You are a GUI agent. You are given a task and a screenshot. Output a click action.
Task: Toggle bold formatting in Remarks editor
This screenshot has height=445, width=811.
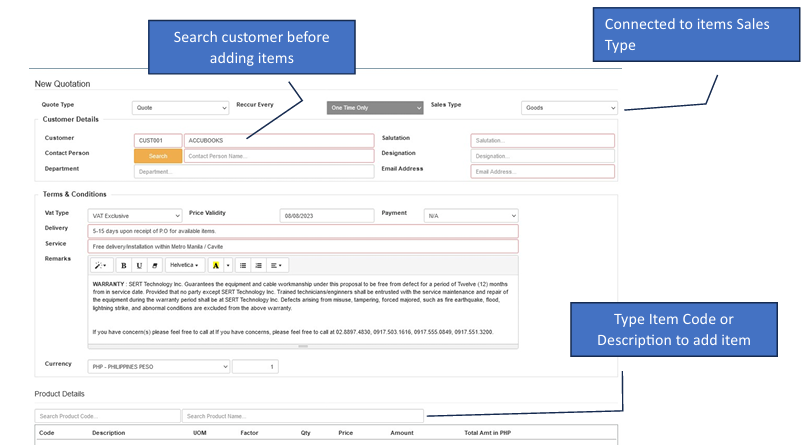pos(124,266)
